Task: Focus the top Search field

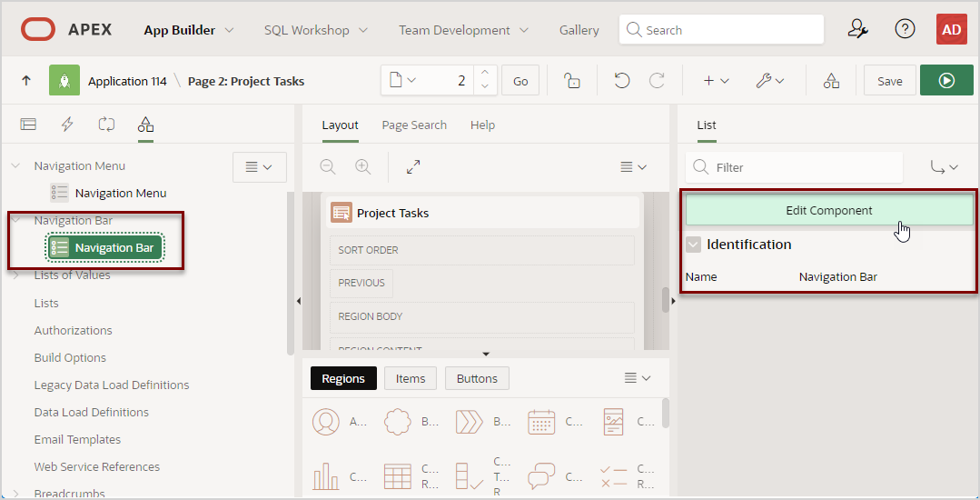Action: 721,29
